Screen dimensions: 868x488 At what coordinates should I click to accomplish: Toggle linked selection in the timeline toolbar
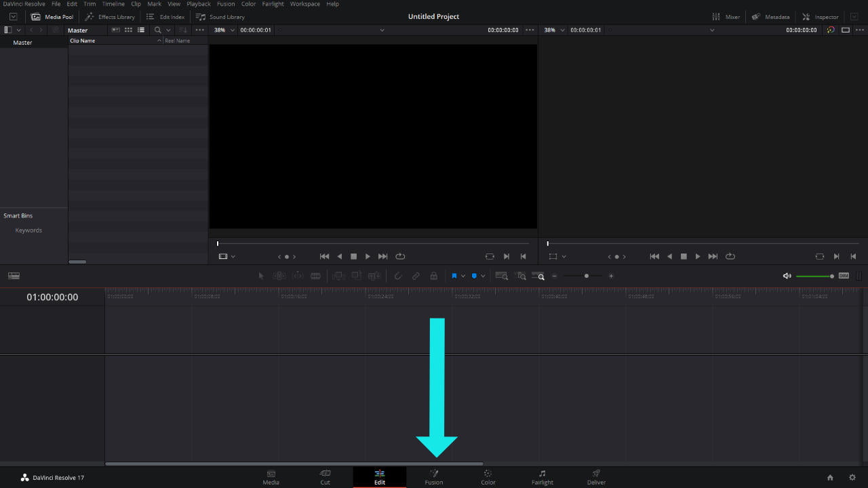(x=416, y=276)
